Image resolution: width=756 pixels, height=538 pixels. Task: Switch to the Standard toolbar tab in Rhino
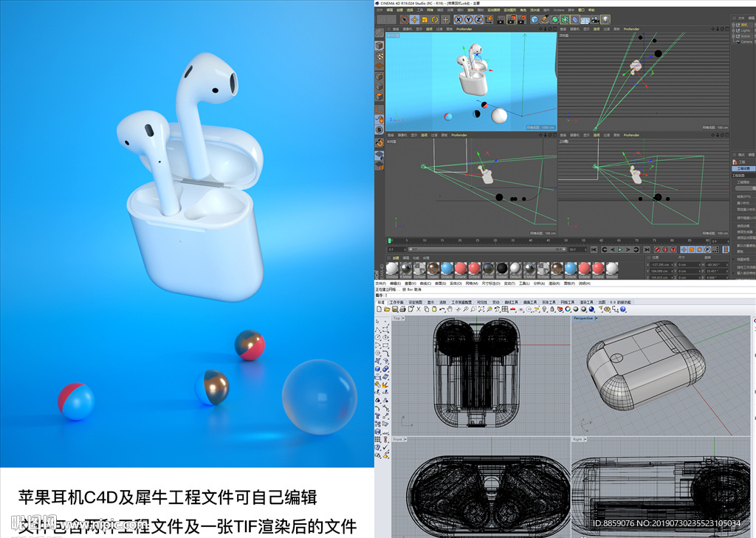coord(381,303)
